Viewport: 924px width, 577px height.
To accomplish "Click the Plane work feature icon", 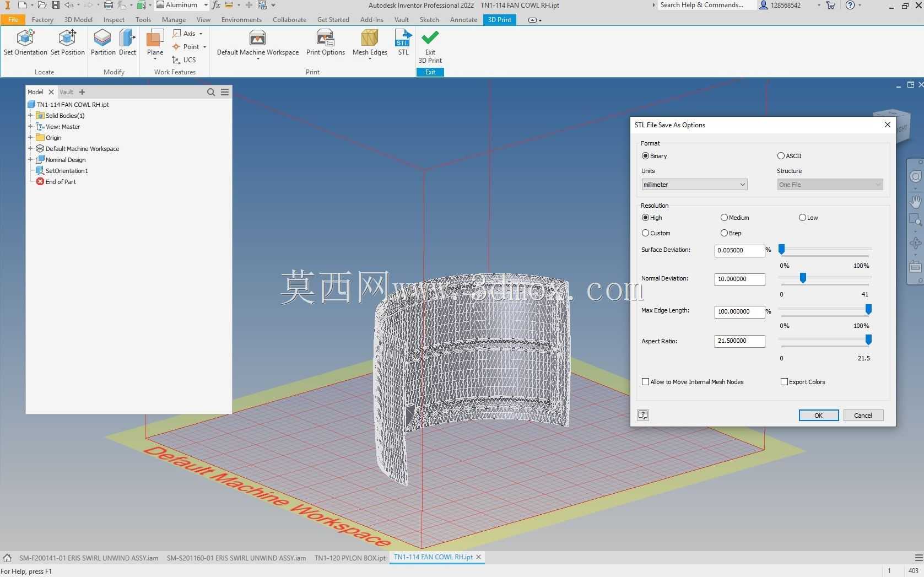I will tap(155, 39).
